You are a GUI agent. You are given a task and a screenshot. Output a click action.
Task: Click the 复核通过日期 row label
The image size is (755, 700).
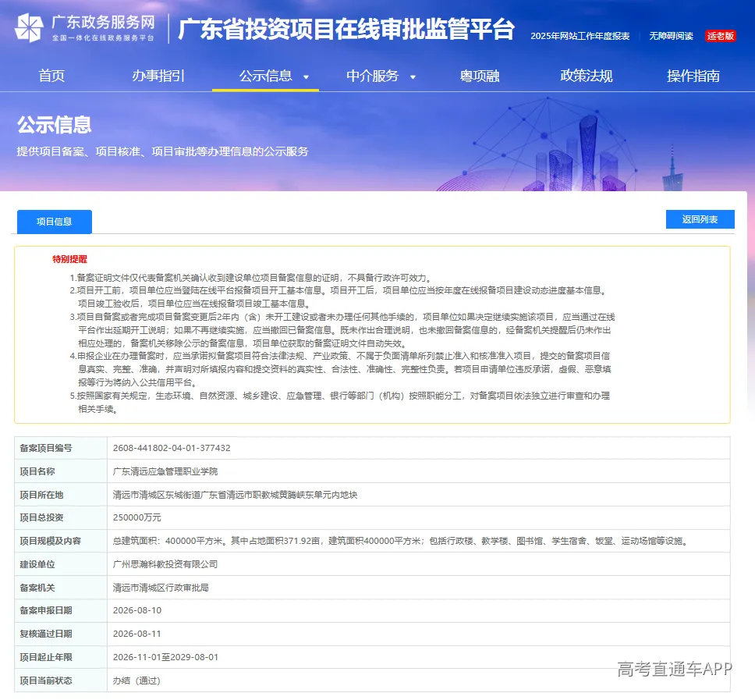point(46,634)
